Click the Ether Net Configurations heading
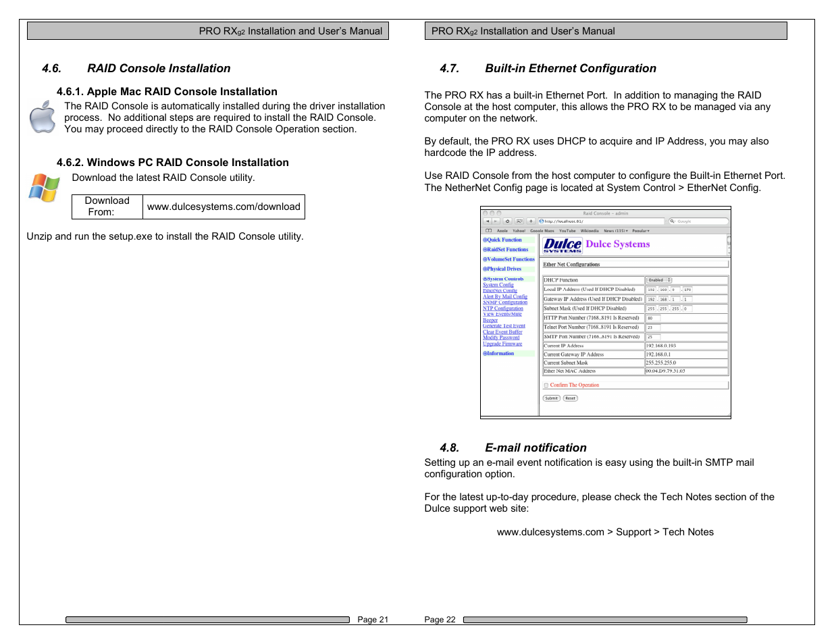This screenshot has width=834, height=644. pyautogui.click(x=571, y=265)
